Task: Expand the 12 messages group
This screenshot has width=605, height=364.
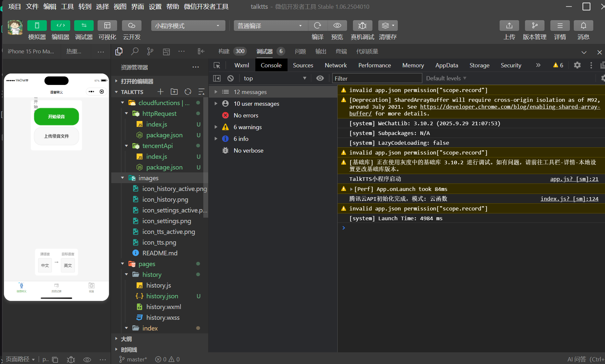Action: tap(216, 92)
